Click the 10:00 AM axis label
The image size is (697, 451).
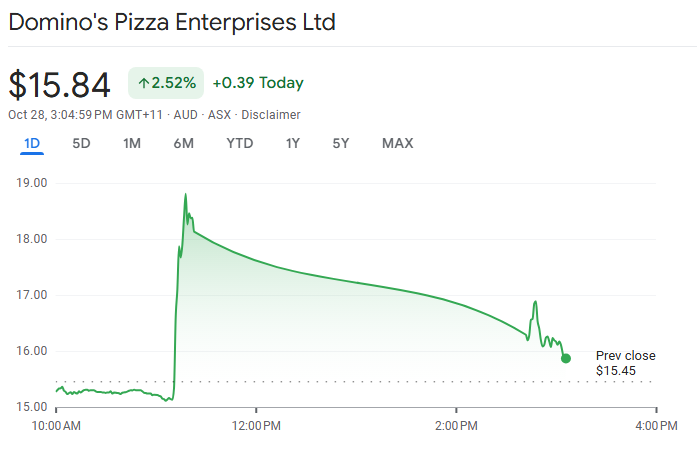coord(56,425)
